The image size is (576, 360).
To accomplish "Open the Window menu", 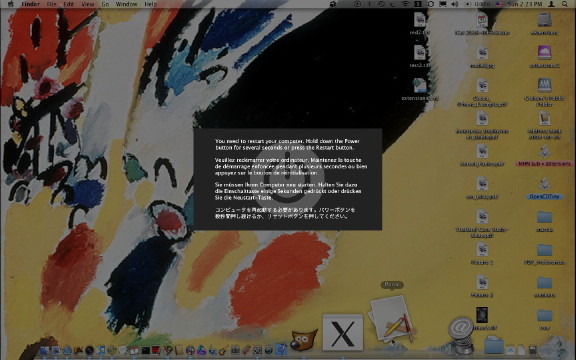I will (x=126, y=4).
